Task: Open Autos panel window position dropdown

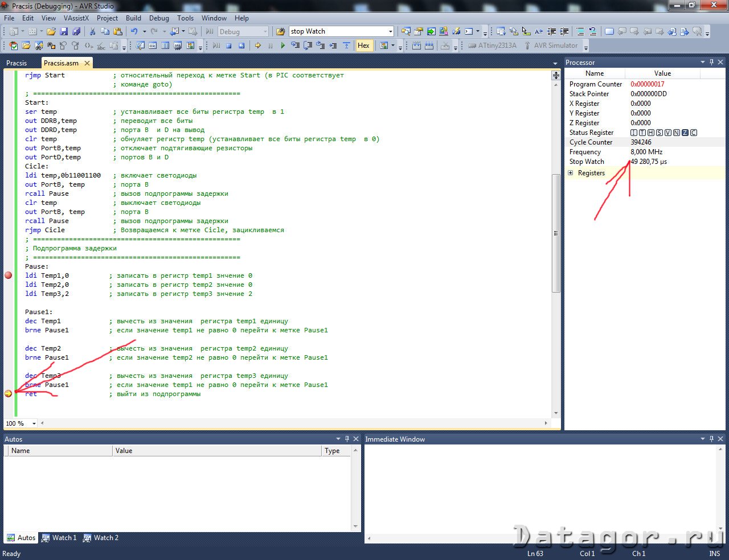Action: pos(338,439)
